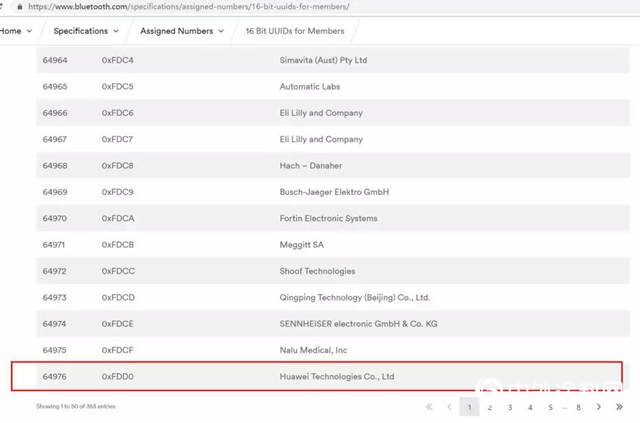
Task: Go to pagination page 4
Action: pyautogui.click(x=530, y=407)
